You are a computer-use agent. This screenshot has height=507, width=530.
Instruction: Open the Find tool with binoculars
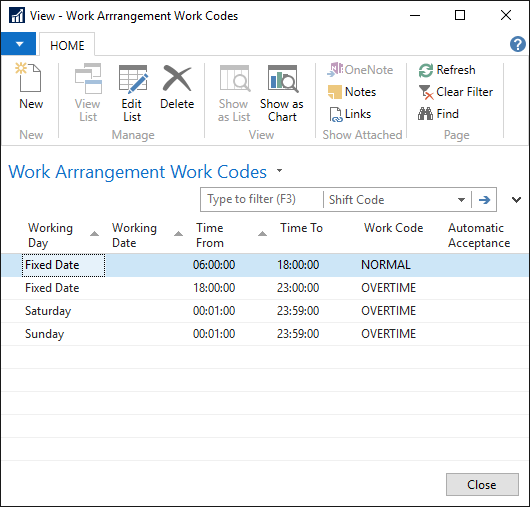tap(438, 114)
